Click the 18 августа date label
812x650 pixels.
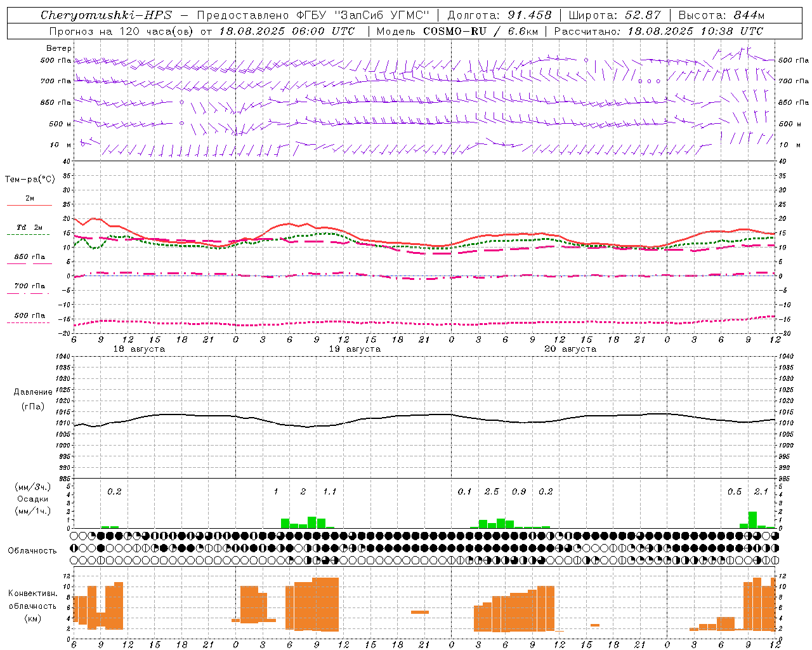tap(139, 349)
